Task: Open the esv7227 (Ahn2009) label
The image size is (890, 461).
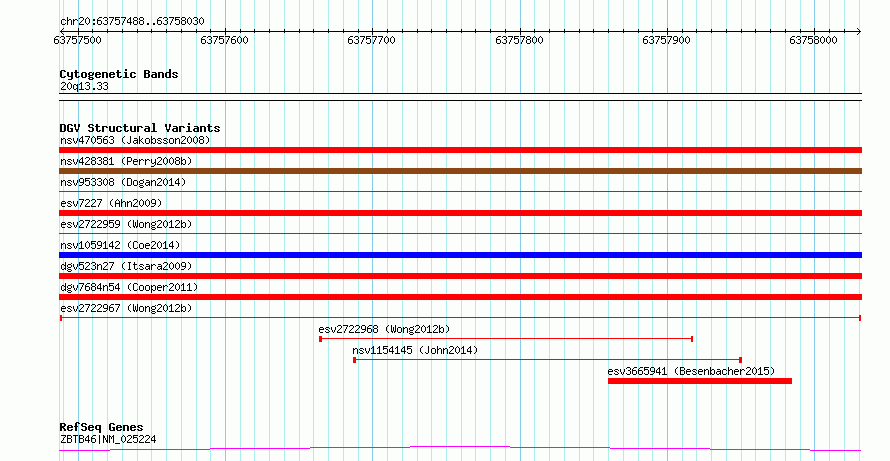Action: coord(111,203)
